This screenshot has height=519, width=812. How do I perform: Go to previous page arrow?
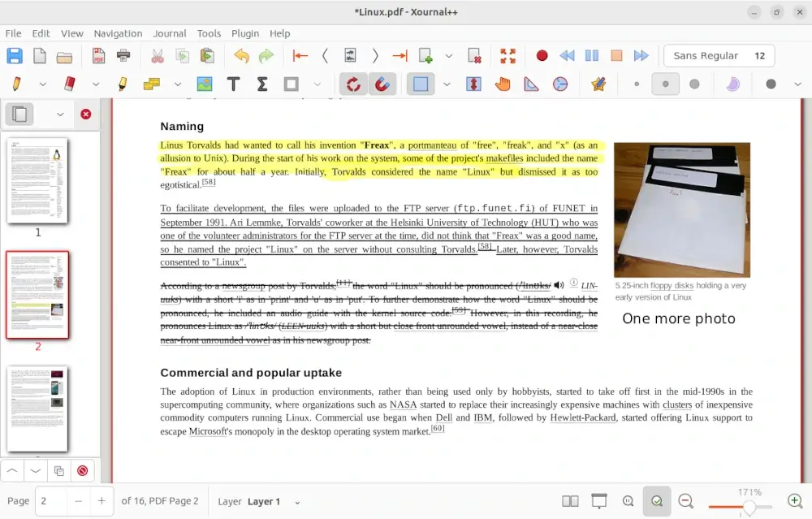[326, 55]
